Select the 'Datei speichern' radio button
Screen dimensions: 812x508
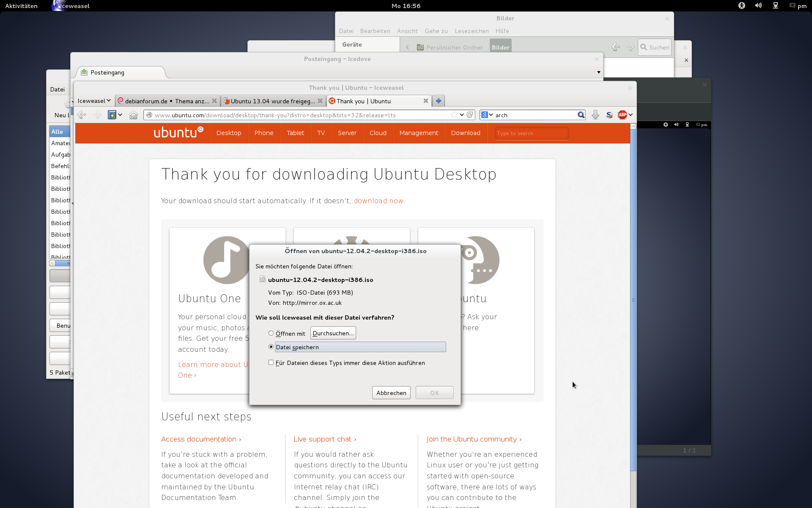(x=271, y=347)
